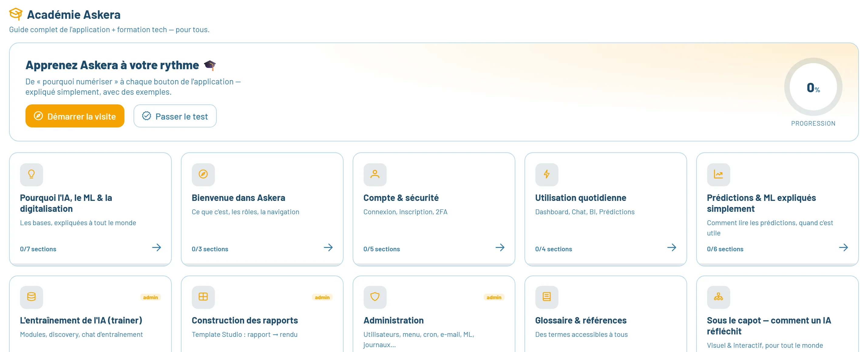Click the Académie Askera graduation cap logo

coord(16,14)
